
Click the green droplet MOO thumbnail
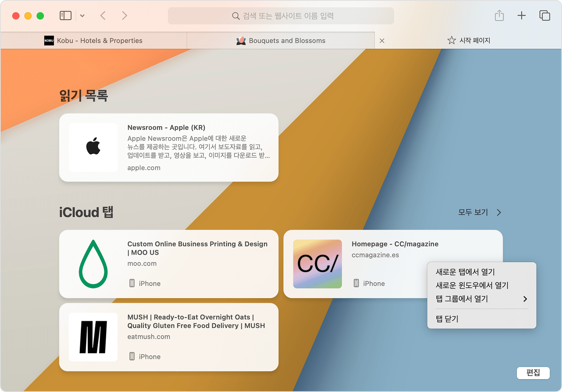[93, 264]
